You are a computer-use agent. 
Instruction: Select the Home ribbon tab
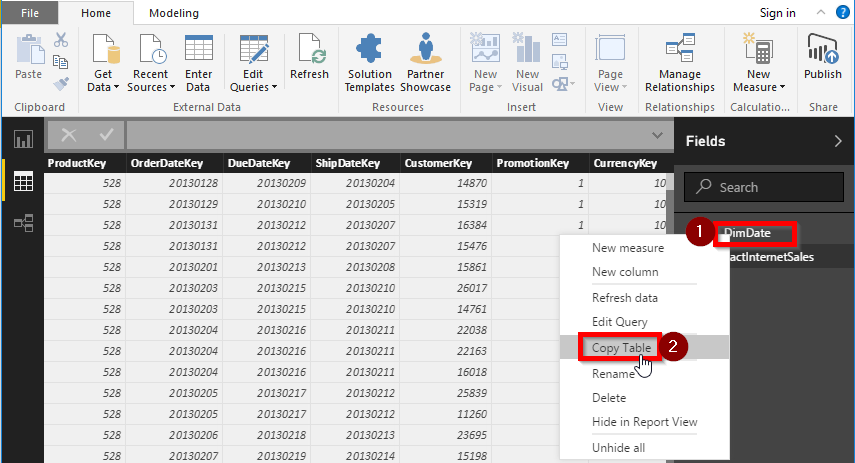96,13
